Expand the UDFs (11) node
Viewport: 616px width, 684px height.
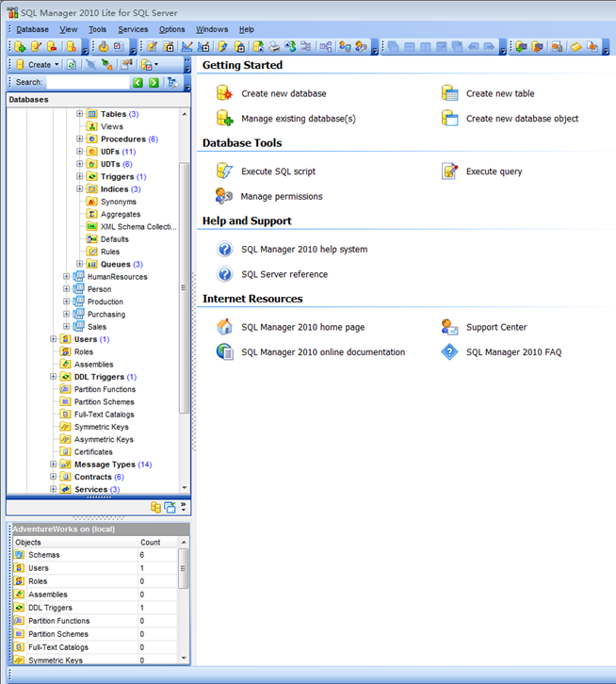coord(79,151)
